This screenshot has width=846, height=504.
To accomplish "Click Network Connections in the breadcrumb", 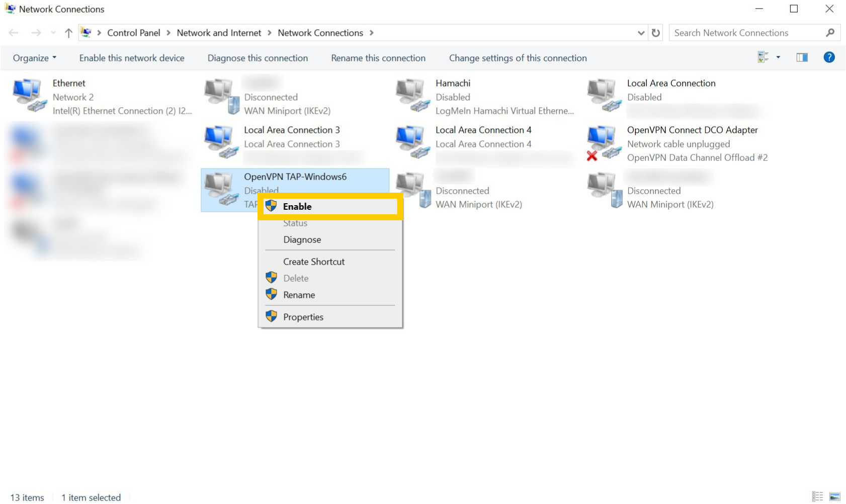I will click(x=320, y=33).
